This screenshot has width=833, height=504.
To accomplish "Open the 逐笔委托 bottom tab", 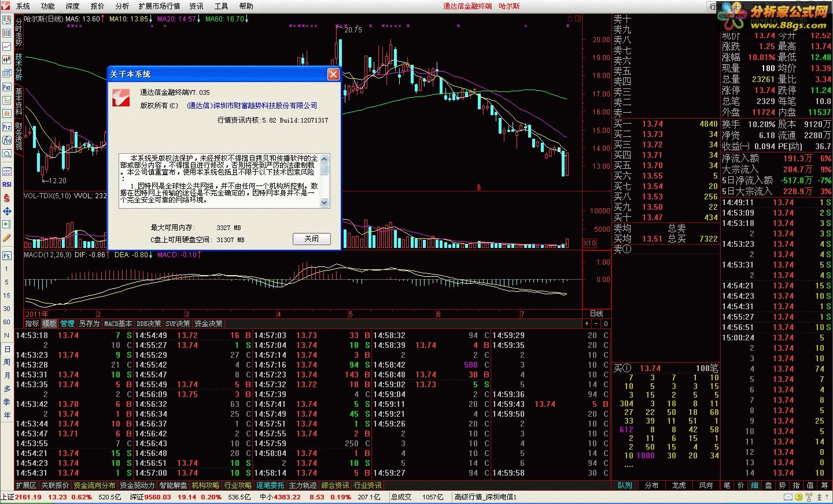I will click(x=270, y=486).
